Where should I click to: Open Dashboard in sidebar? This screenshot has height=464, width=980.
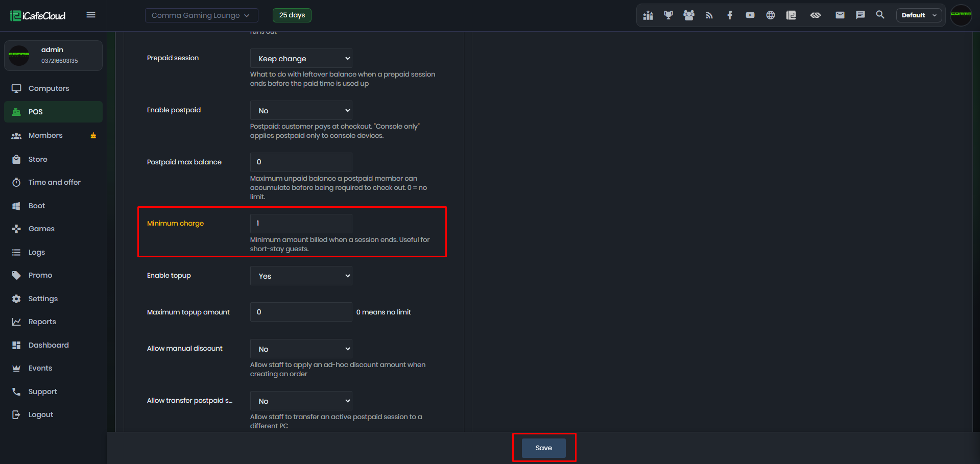click(x=53, y=345)
